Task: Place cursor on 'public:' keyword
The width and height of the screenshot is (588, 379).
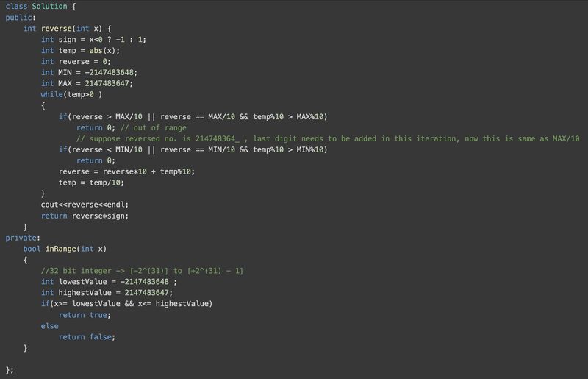Action: pos(21,18)
